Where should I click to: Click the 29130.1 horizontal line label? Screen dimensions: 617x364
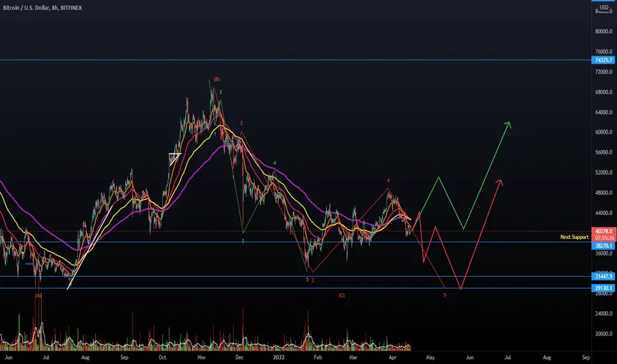coord(603,289)
